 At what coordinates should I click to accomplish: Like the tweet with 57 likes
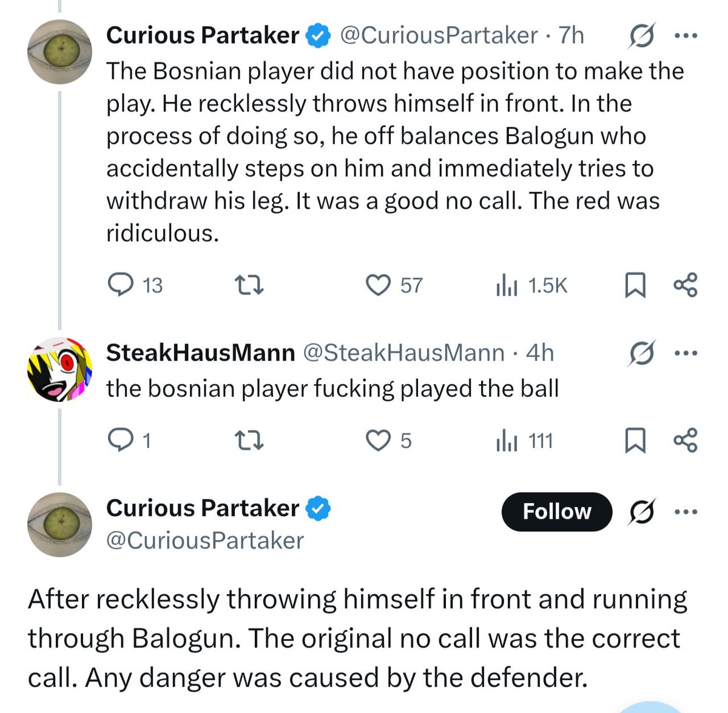tap(394, 285)
